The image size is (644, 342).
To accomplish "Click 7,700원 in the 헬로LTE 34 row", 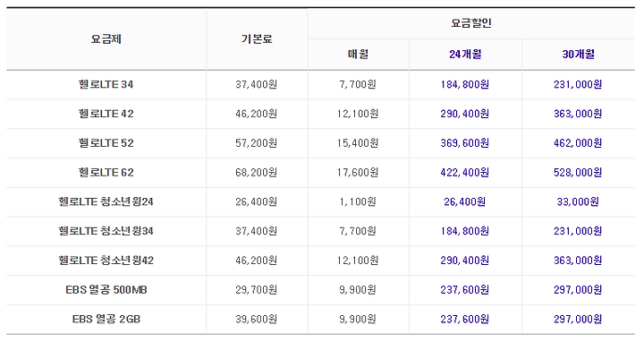I will [x=358, y=84].
